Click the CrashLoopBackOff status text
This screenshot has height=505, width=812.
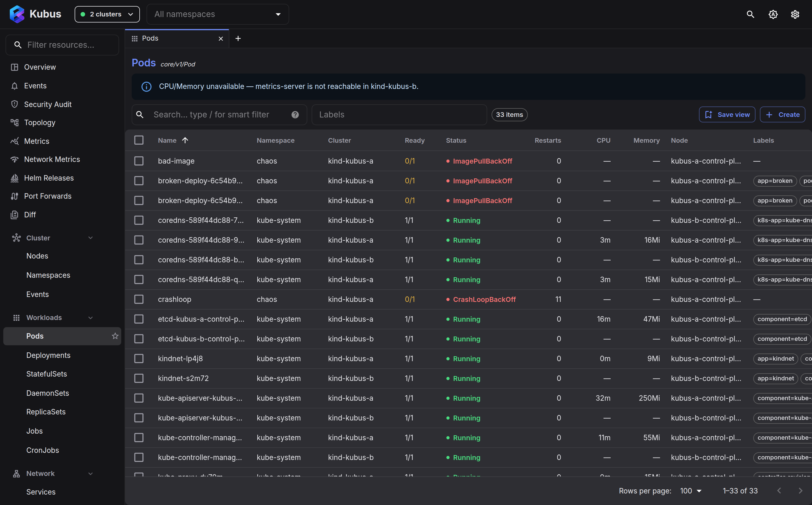point(484,299)
